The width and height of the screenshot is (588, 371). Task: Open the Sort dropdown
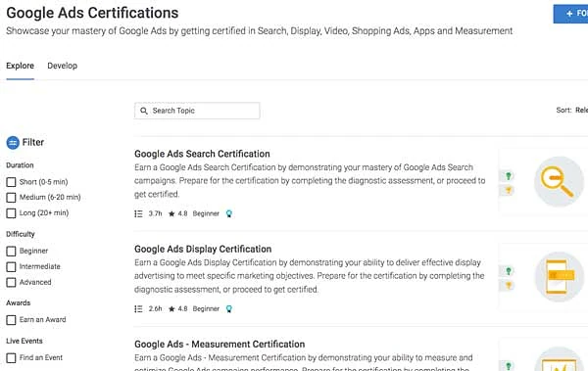pos(572,111)
